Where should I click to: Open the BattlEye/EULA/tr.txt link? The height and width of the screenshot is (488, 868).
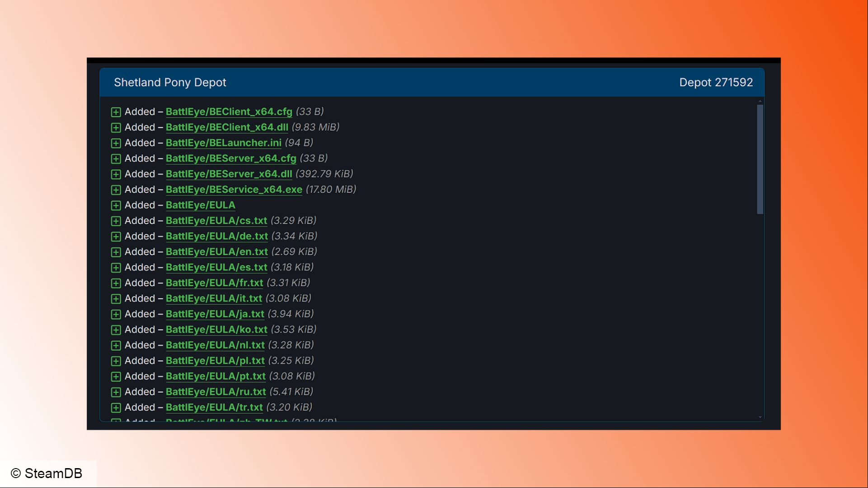(214, 408)
